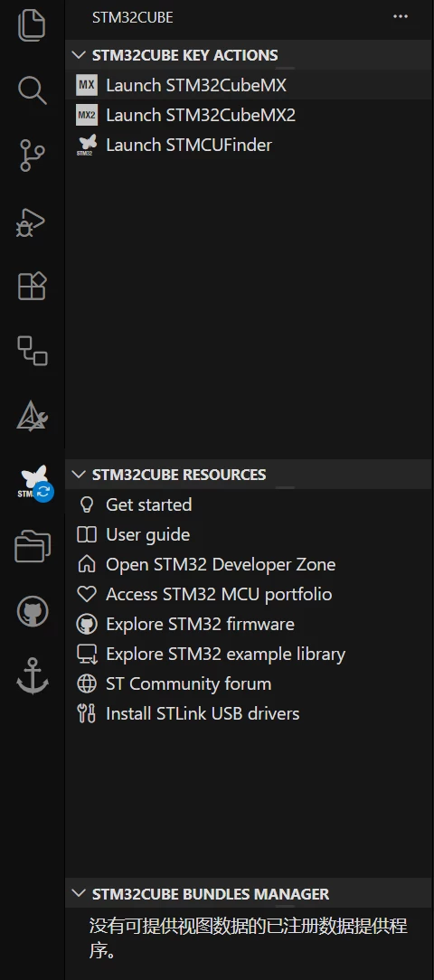Open the Search view in activity bar
Image resolution: width=434 pixels, height=980 pixels.
click(x=32, y=90)
